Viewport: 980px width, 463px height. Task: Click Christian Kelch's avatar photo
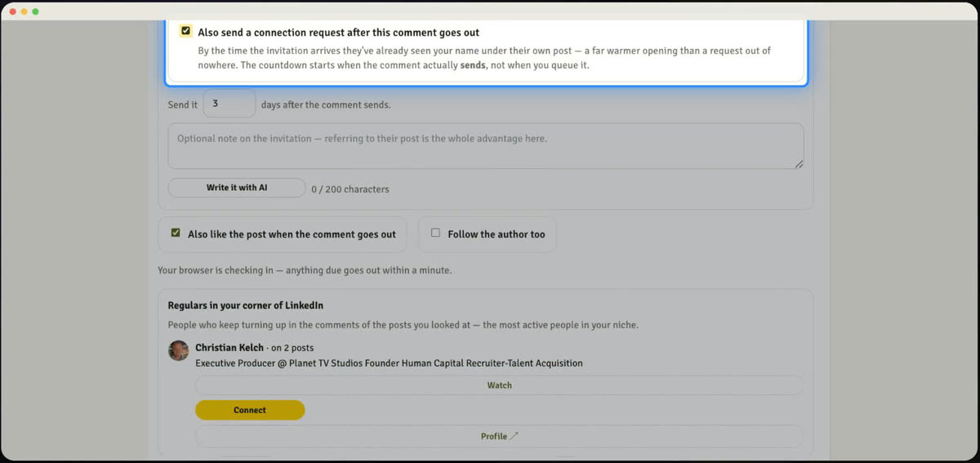(179, 351)
